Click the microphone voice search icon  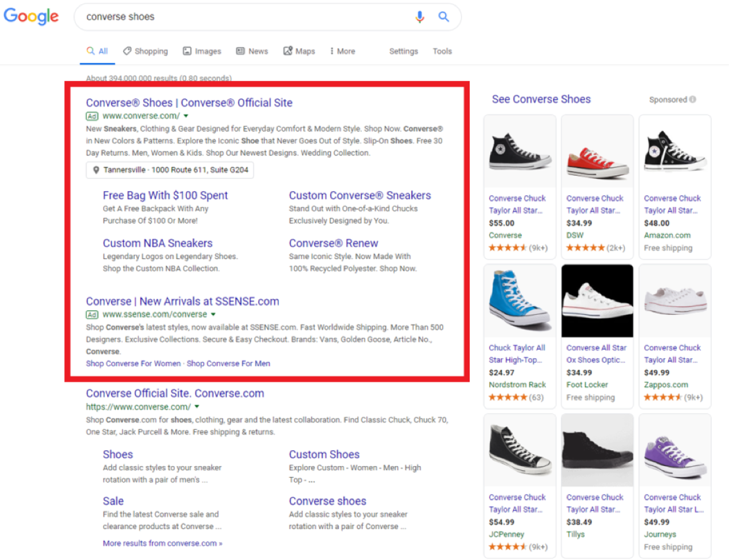coord(420,17)
